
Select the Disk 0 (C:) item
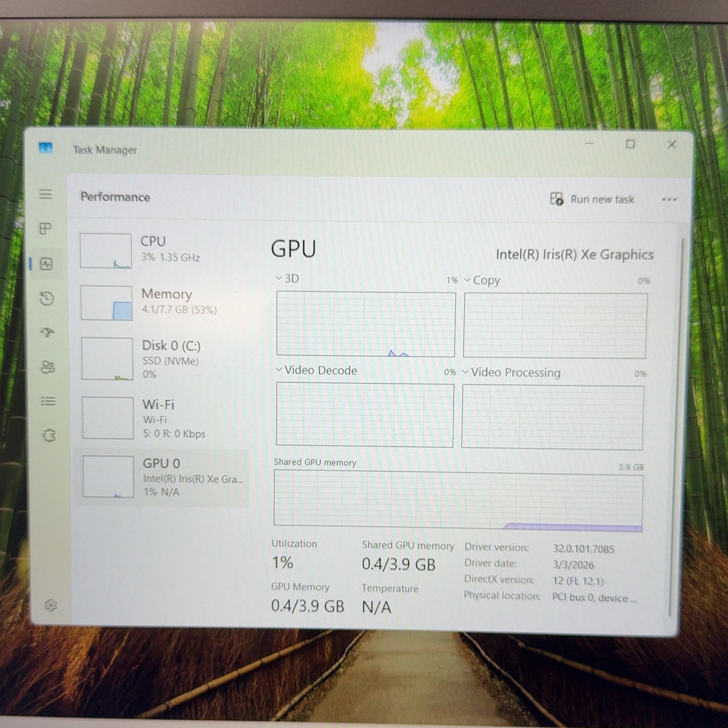[162, 359]
